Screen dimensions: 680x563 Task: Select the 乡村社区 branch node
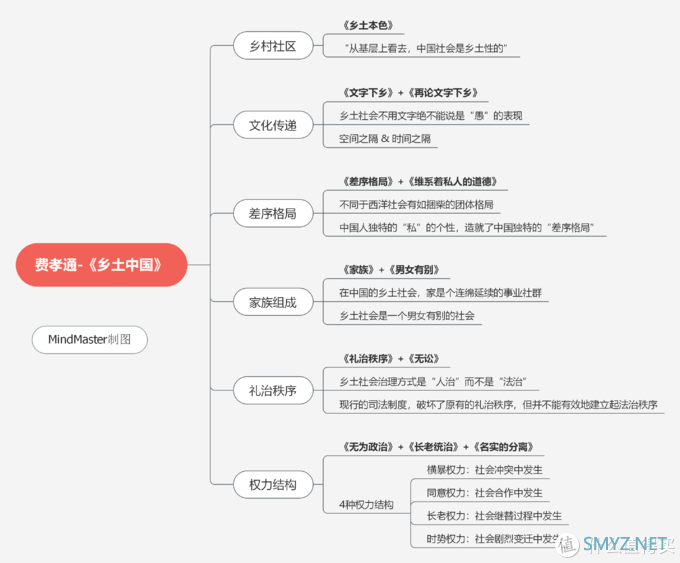tap(273, 46)
